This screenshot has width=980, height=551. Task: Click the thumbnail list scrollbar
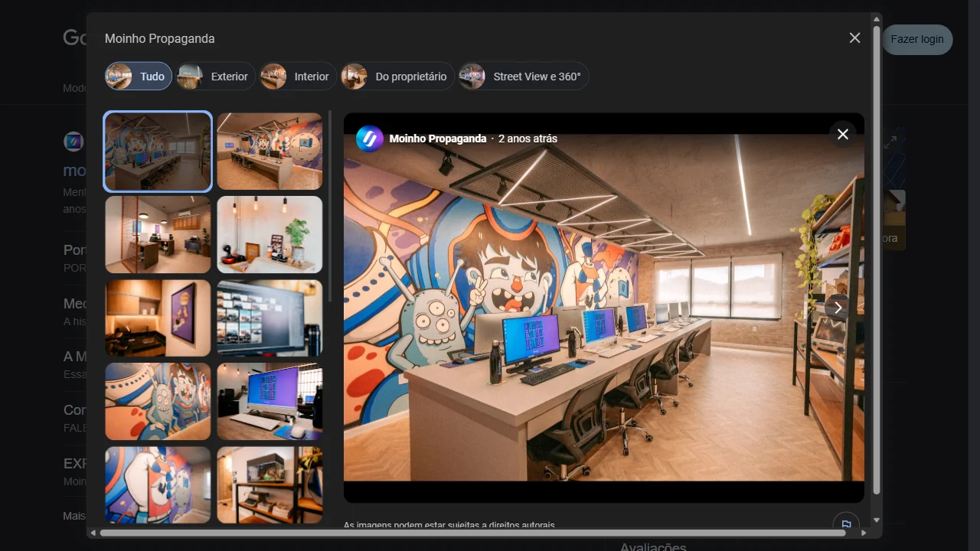tap(331, 207)
